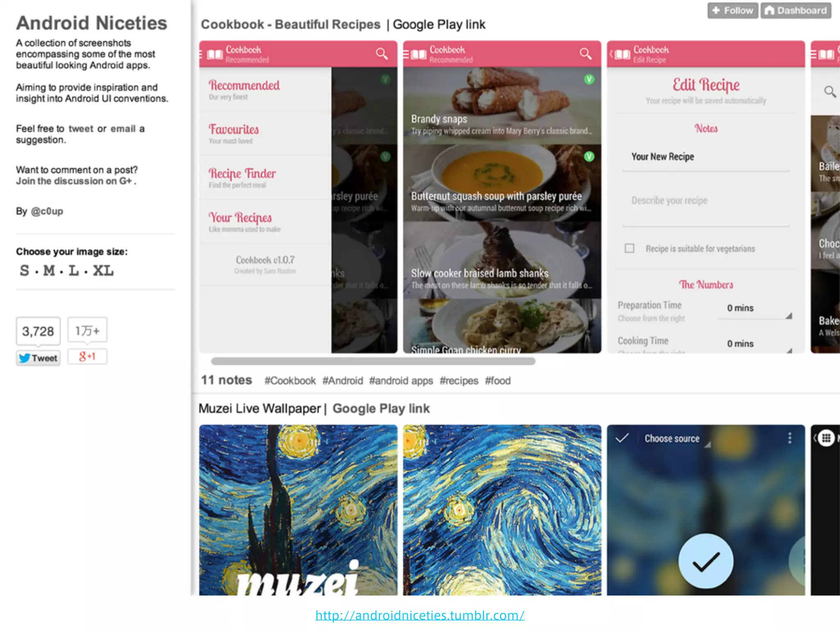Click green vegetarian badge on Brandy snaps
The width and height of the screenshot is (840, 630).
click(x=589, y=79)
